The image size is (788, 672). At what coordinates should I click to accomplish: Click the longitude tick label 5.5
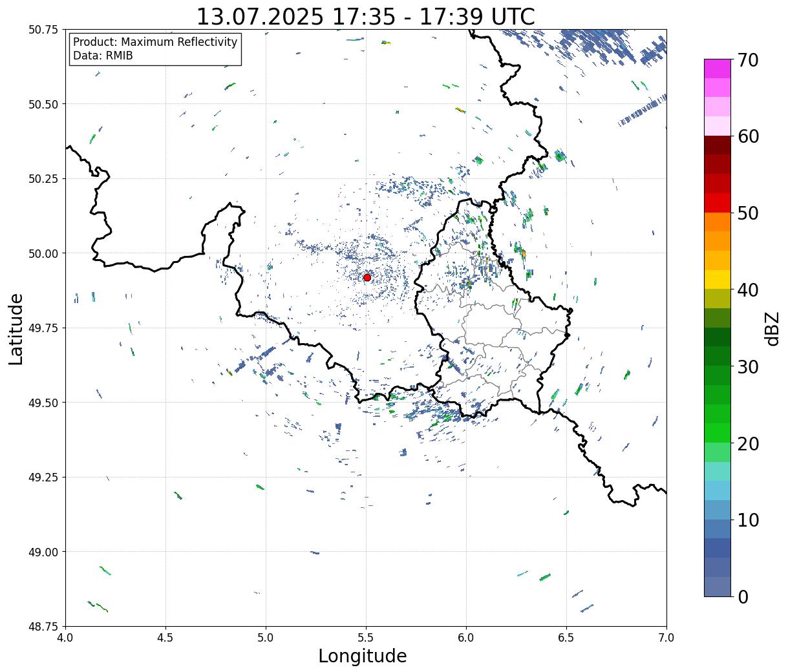coord(366,638)
